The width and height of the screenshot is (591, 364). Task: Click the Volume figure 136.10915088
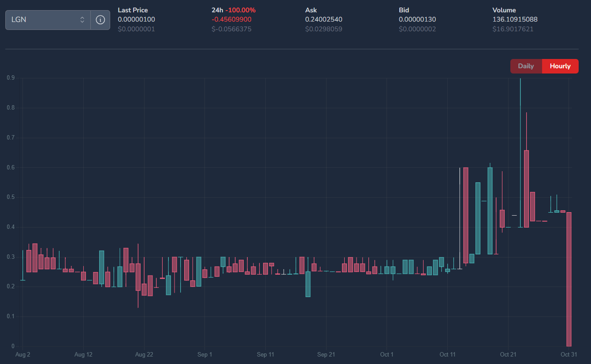(515, 19)
